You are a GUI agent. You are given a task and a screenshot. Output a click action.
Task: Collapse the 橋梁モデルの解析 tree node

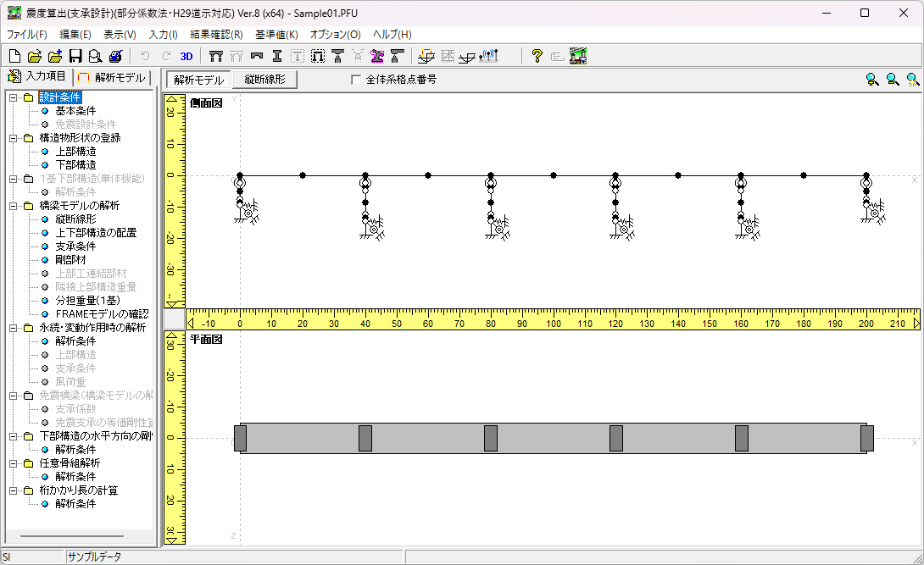(x=13, y=206)
